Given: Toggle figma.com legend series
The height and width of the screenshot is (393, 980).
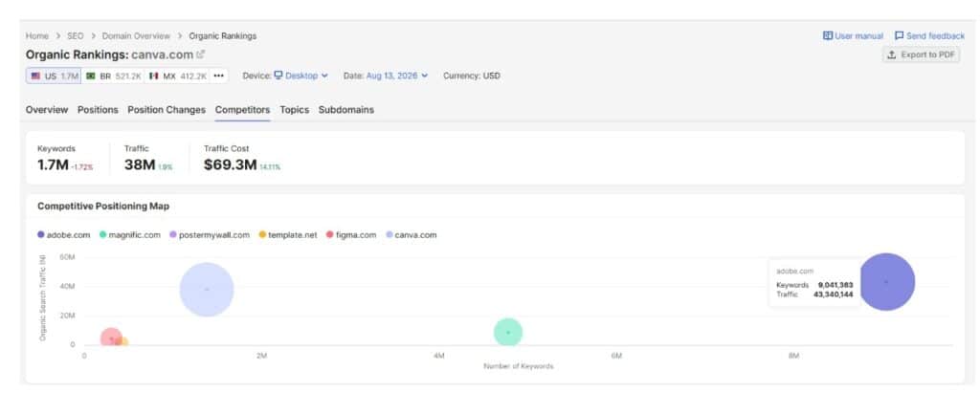Looking at the screenshot, I should [x=351, y=235].
